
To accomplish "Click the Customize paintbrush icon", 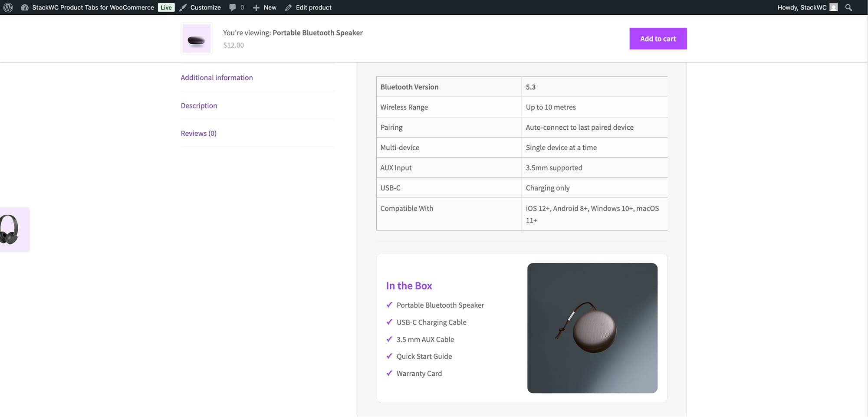I will tap(183, 7).
